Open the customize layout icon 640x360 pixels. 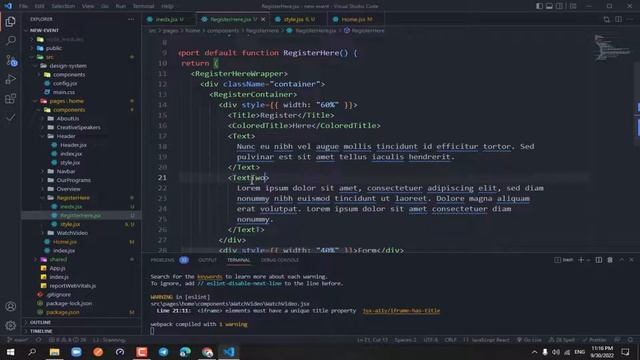pos(573,6)
